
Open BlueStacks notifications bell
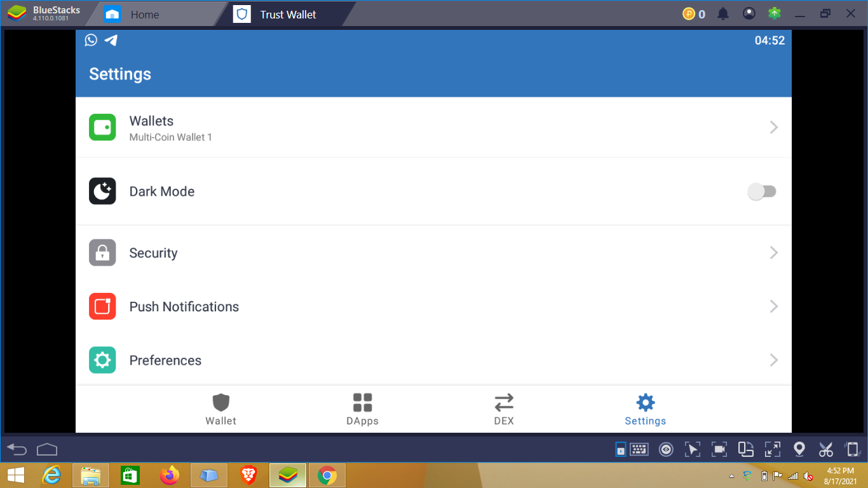tap(723, 13)
